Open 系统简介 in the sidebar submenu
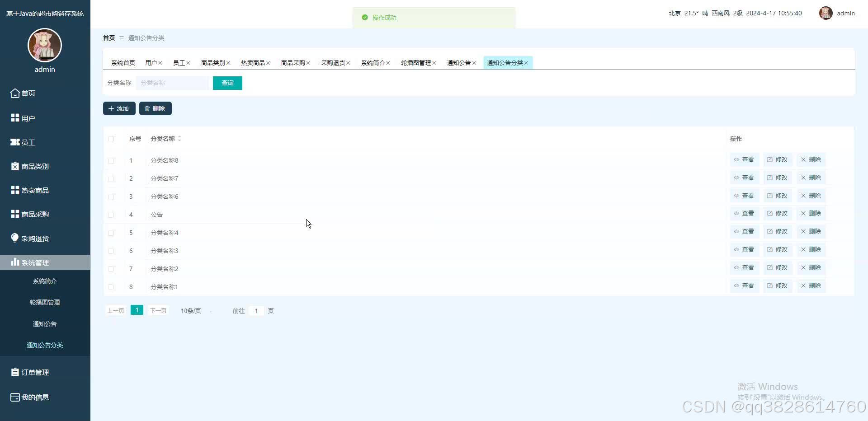 tap(45, 281)
